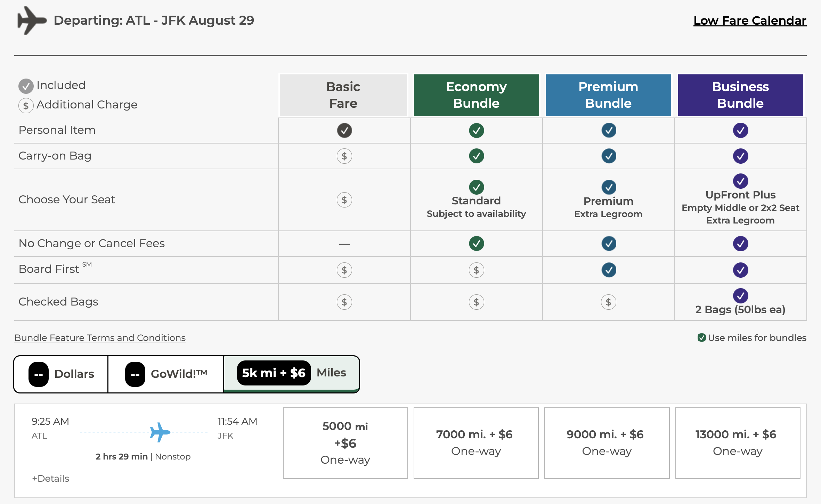Click the Basic Fare column header
Screen dimensions: 821x504
[x=343, y=95]
